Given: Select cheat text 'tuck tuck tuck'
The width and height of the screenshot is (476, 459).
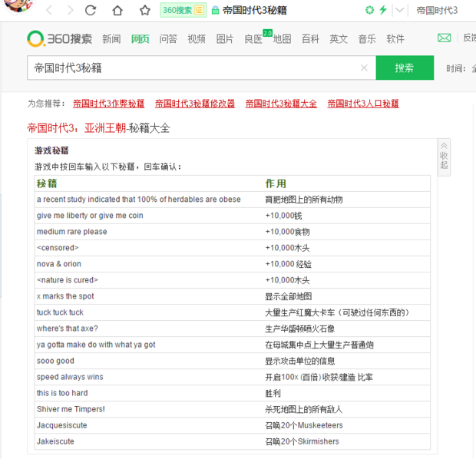Looking at the screenshot, I should [60, 312].
